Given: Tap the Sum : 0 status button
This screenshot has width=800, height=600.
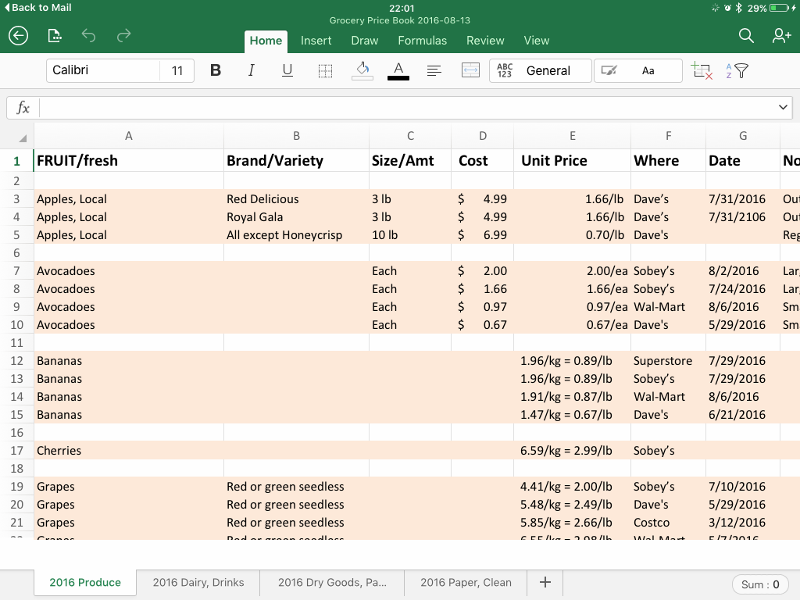Looking at the screenshot, I should [760, 584].
